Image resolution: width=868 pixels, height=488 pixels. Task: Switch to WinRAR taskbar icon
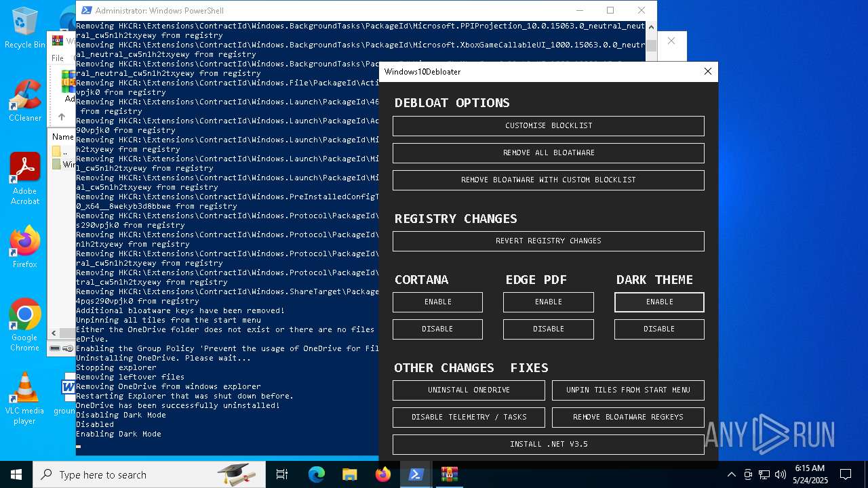tap(449, 474)
